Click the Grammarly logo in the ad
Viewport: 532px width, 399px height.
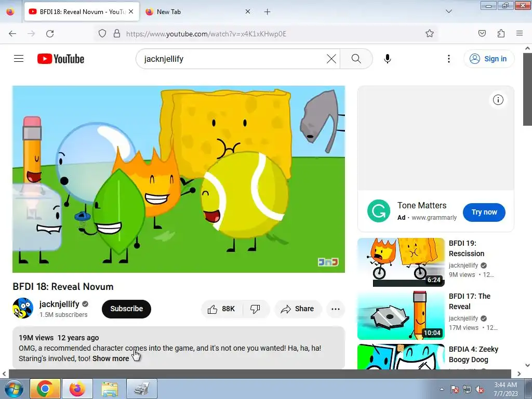click(x=378, y=211)
